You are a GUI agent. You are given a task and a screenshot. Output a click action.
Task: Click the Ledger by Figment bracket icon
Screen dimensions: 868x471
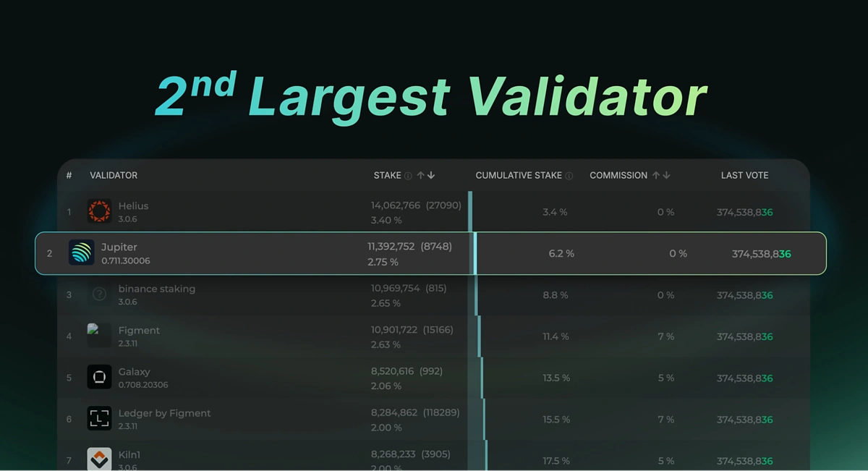99,417
